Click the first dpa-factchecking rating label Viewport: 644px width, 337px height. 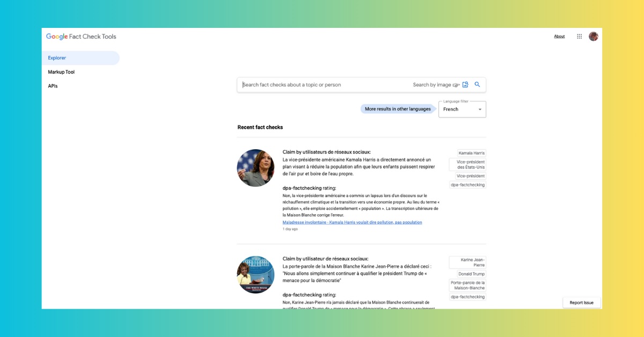coord(310,188)
